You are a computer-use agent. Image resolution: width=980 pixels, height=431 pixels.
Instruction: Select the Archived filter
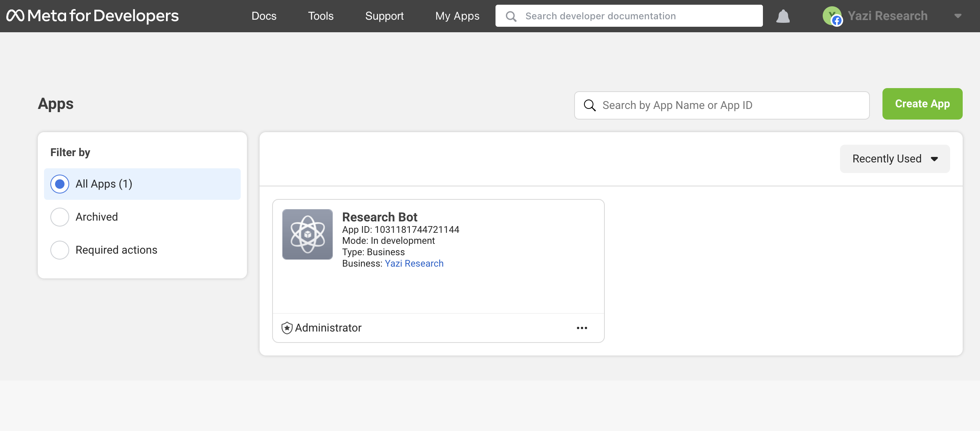(x=59, y=217)
